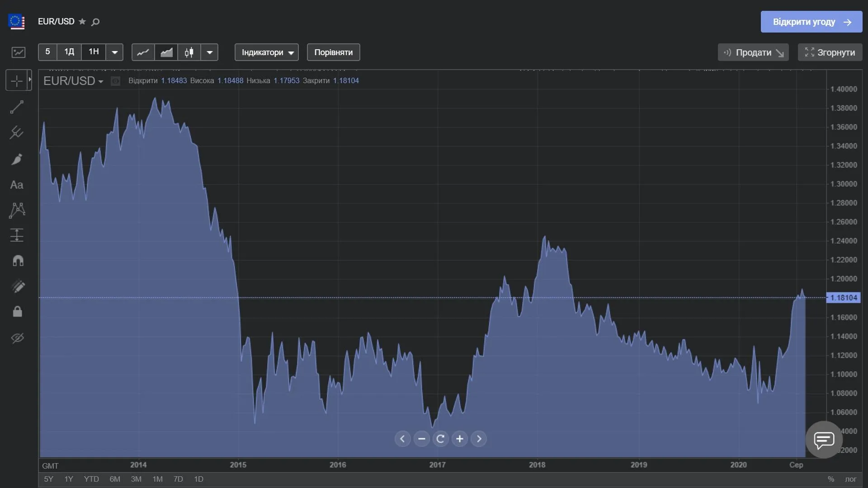This screenshot has width=868, height=488.
Task: Open symbol search magnifier icon
Action: [x=95, y=22]
